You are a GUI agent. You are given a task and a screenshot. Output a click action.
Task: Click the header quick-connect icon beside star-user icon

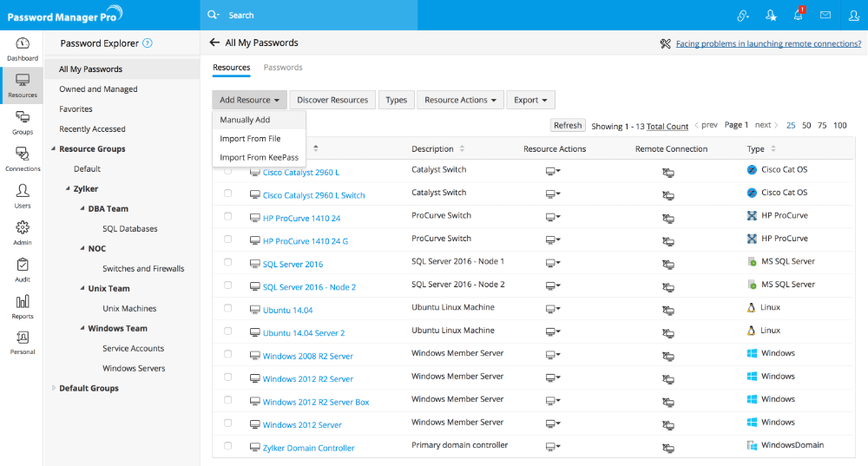(743, 16)
